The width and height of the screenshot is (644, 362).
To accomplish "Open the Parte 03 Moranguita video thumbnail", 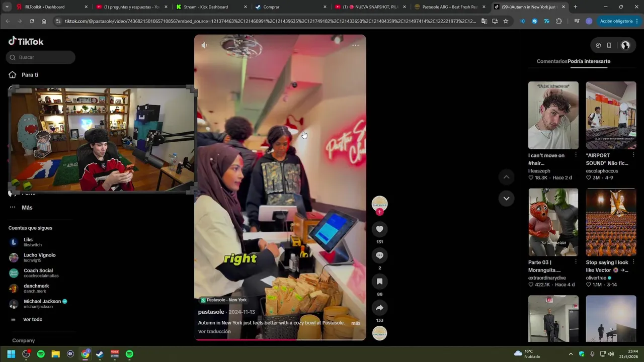I will (x=553, y=222).
